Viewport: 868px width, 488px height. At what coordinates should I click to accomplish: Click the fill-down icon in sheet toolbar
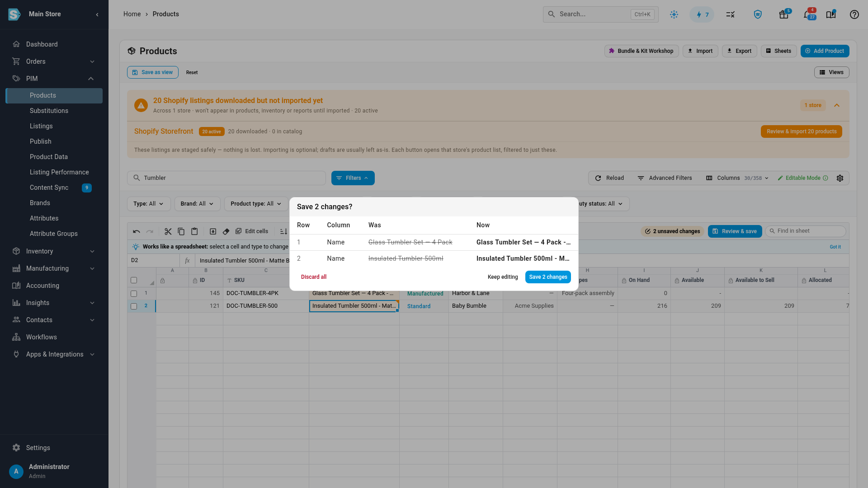coord(213,231)
